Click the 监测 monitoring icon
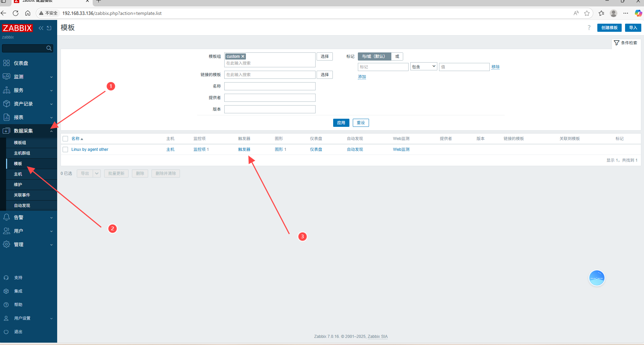Image resolution: width=644 pixels, height=345 pixels. tap(6, 77)
